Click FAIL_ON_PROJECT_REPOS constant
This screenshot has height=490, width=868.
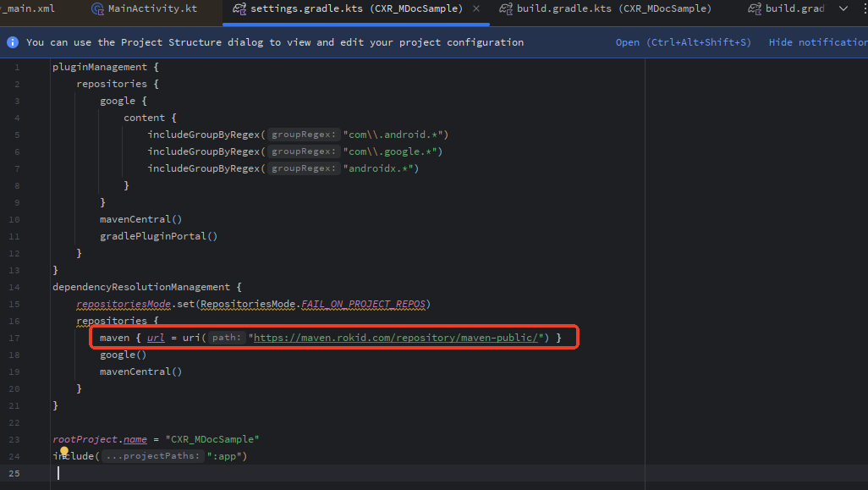click(x=363, y=304)
